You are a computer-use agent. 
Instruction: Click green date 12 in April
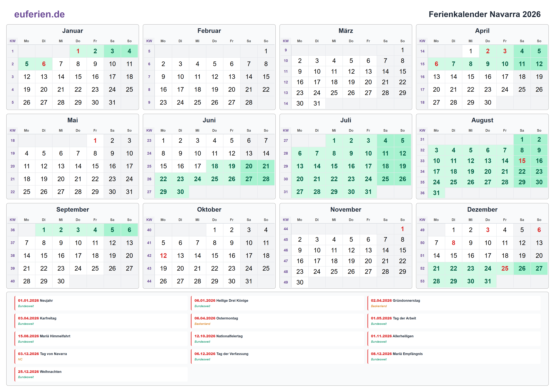tap(539, 64)
